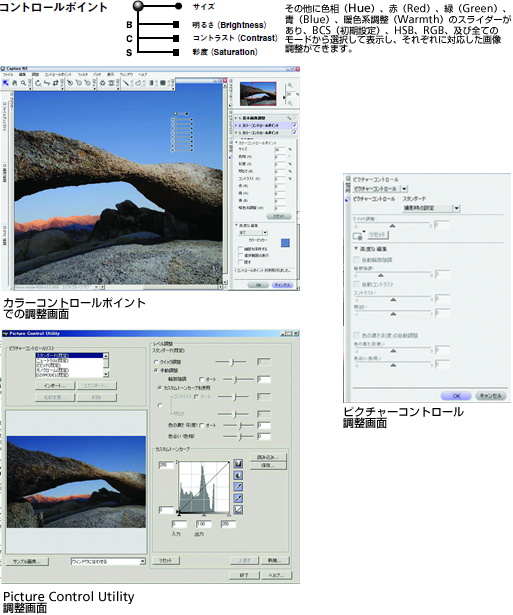The height and width of the screenshot is (615, 513).
Task: Open the ウィンドウに合わせる zoom dropdown
Action: 108,562
